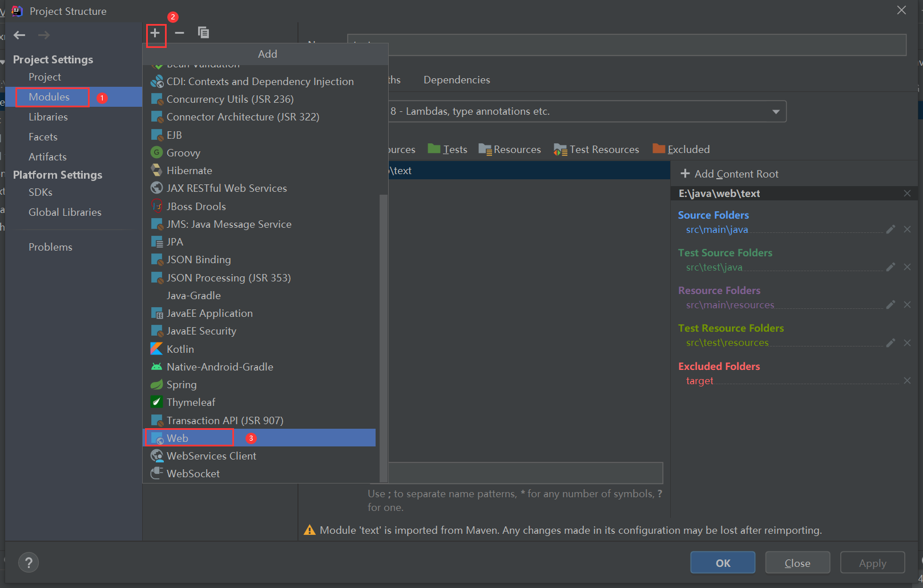Choose Groovy from the Add list
Screen dimensions: 923x588
[x=259, y=153]
